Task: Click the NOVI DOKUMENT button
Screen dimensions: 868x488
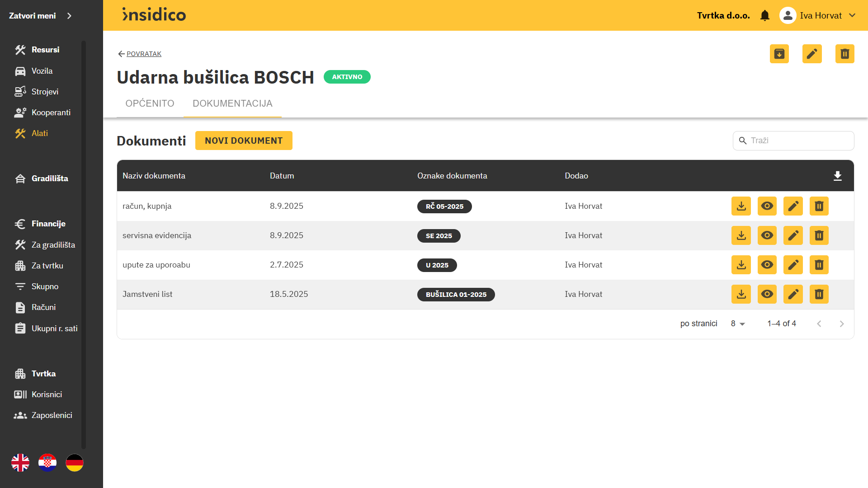Action: pos(244,141)
